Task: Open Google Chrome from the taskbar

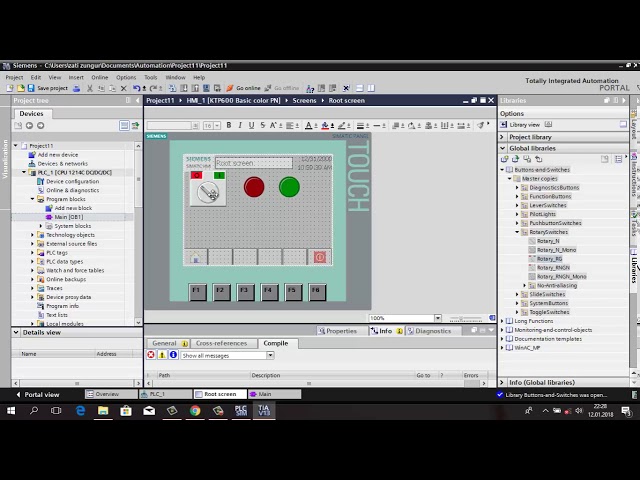Action: [x=195, y=411]
